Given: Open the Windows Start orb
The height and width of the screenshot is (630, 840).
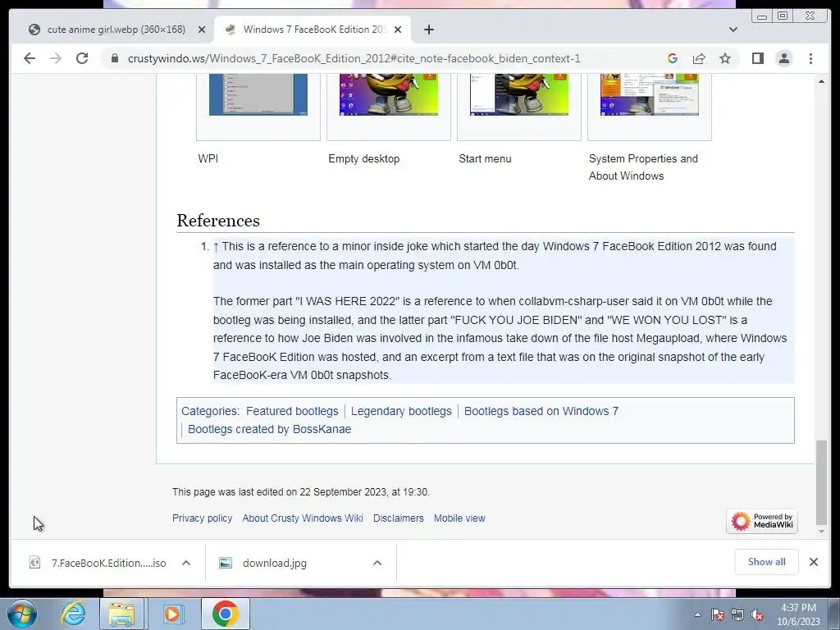Looking at the screenshot, I should [21, 614].
